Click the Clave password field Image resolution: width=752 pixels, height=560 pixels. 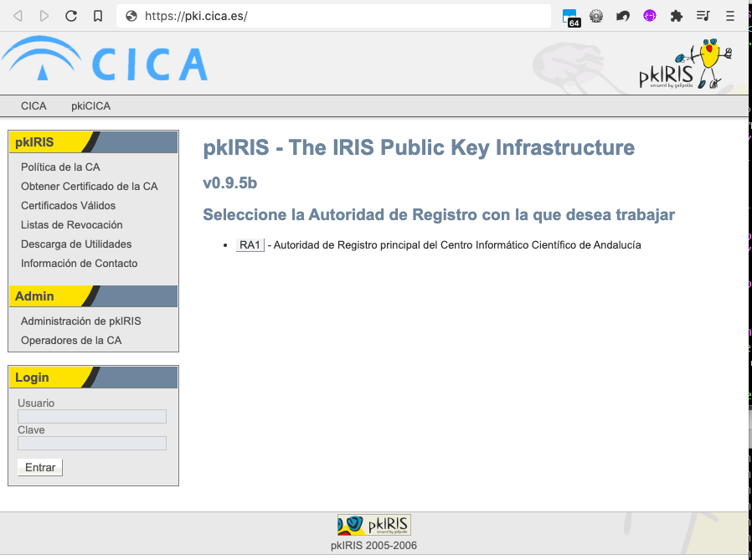[92, 444]
